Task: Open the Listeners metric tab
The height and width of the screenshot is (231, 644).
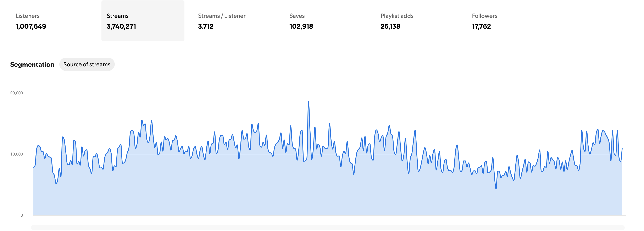Action: pos(28,16)
